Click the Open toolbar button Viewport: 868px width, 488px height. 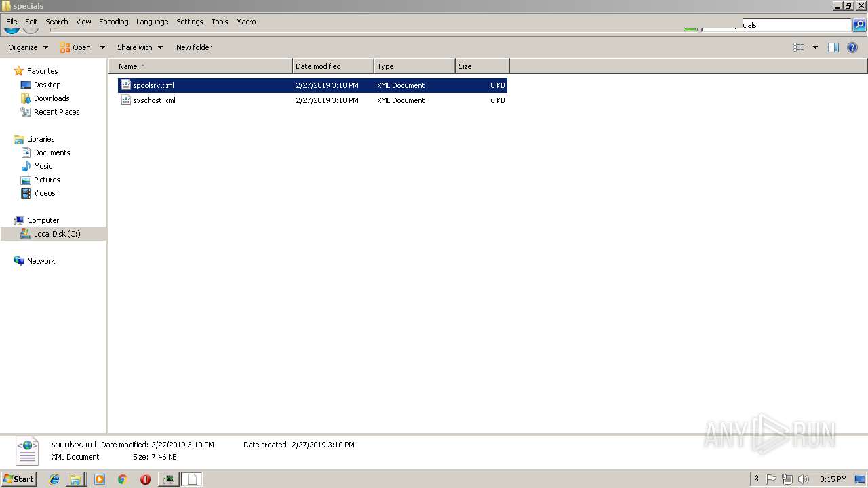75,47
